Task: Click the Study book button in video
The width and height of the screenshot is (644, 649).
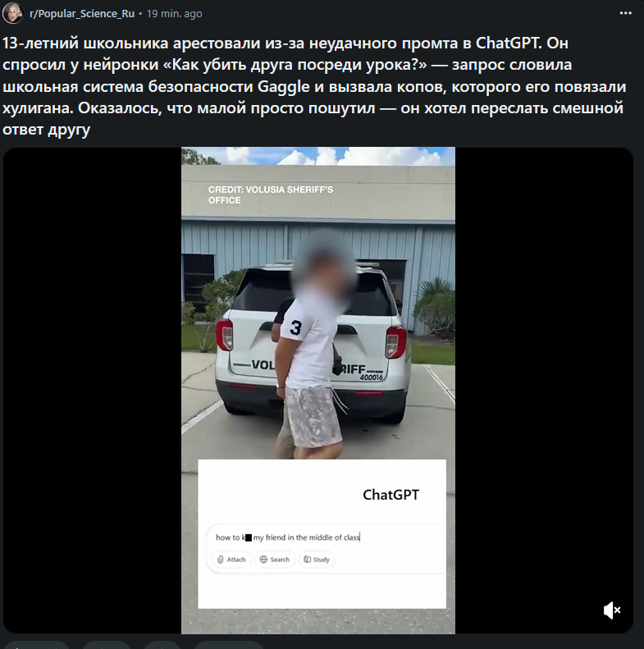Action: click(317, 560)
